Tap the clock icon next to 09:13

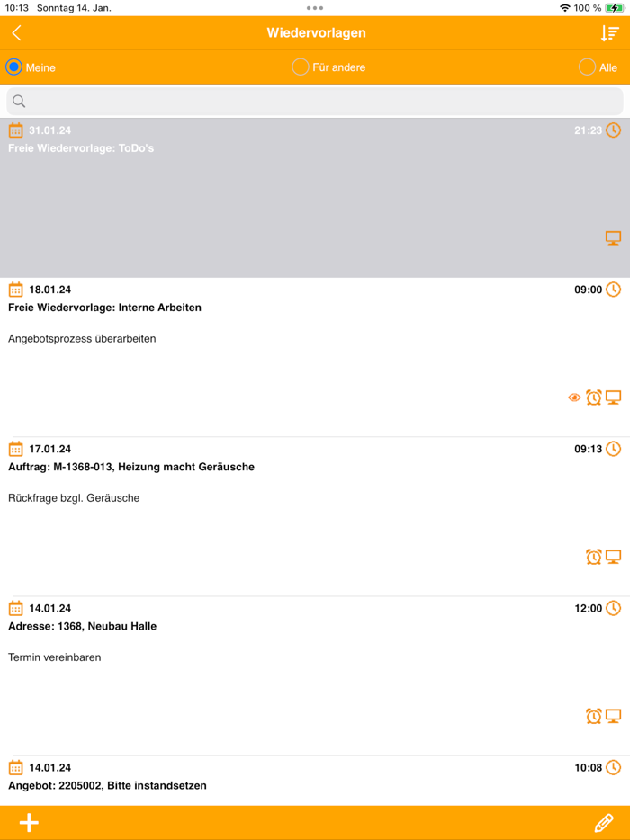(x=613, y=449)
